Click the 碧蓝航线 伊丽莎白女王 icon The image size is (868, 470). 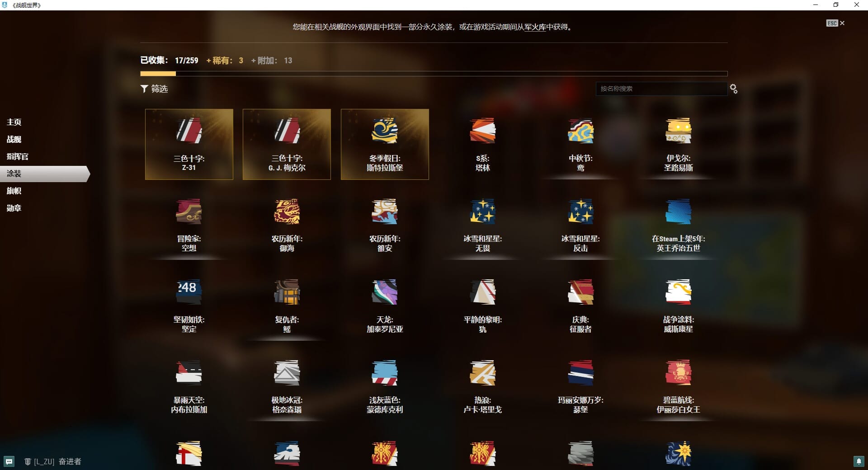pos(678,373)
